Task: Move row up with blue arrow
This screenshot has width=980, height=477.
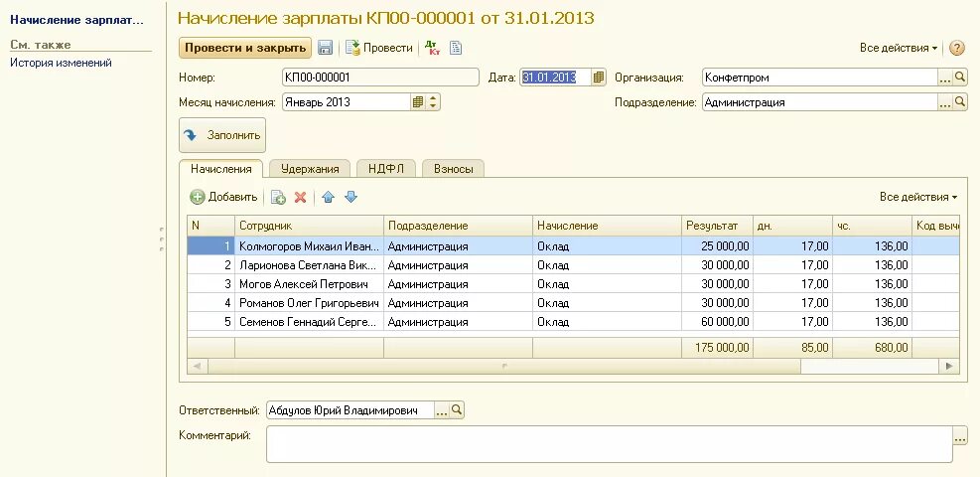Action: (x=328, y=198)
